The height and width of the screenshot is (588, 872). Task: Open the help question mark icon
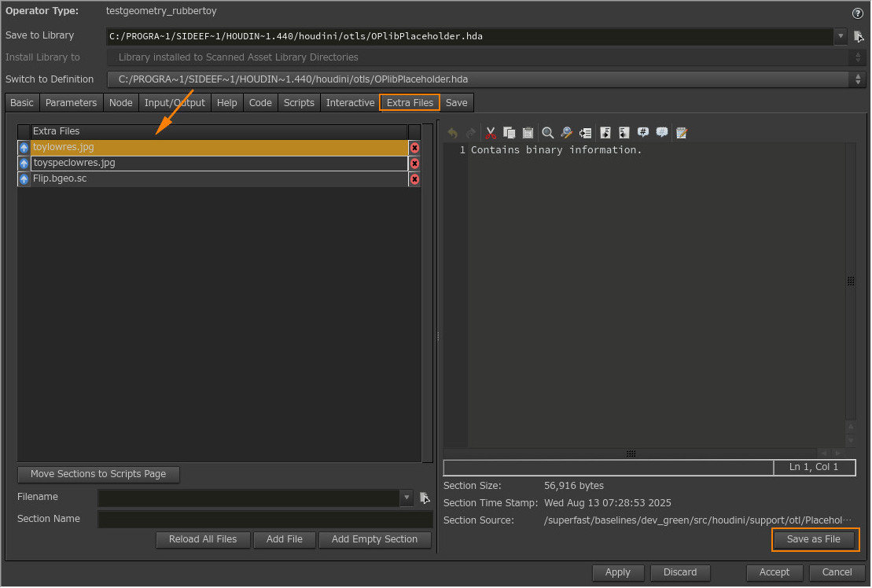point(857,13)
